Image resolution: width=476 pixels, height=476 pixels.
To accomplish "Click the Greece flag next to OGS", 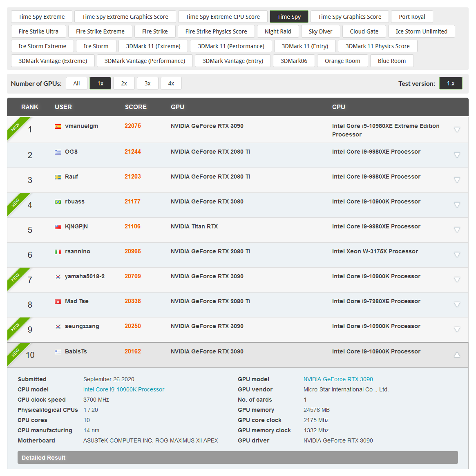I will coord(58,152).
